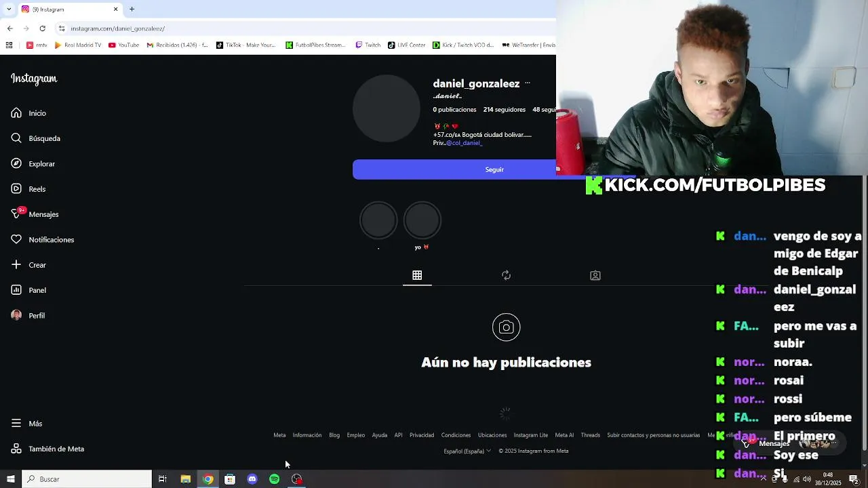Viewport: 868px width, 488px height.
Task: Open the Más hamburger menu
Action: tap(26, 424)
